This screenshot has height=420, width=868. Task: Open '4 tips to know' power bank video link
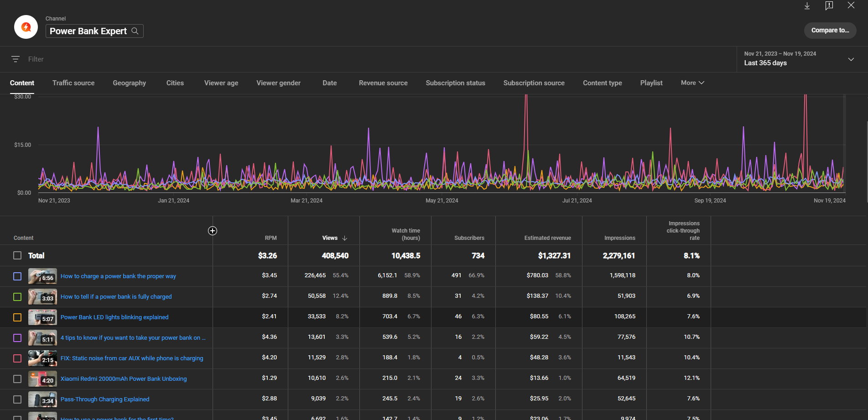pyautogui.click(x=133, y=338)
